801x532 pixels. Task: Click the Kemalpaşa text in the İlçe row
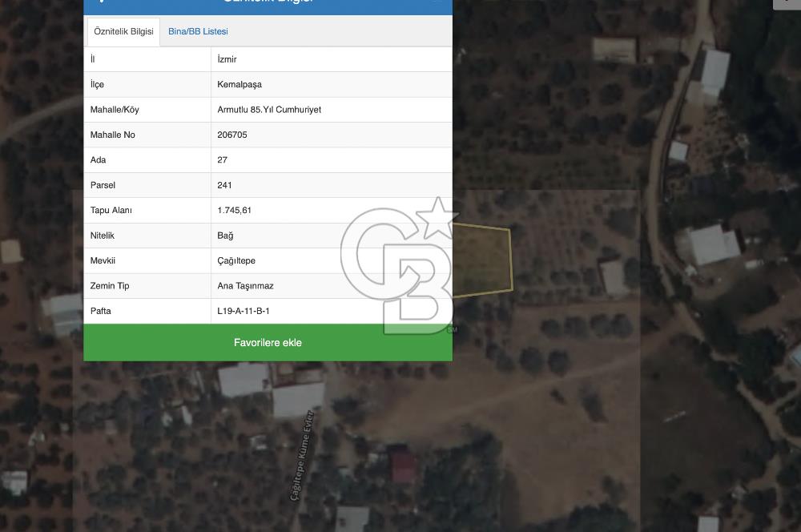(x=239, y=84)
